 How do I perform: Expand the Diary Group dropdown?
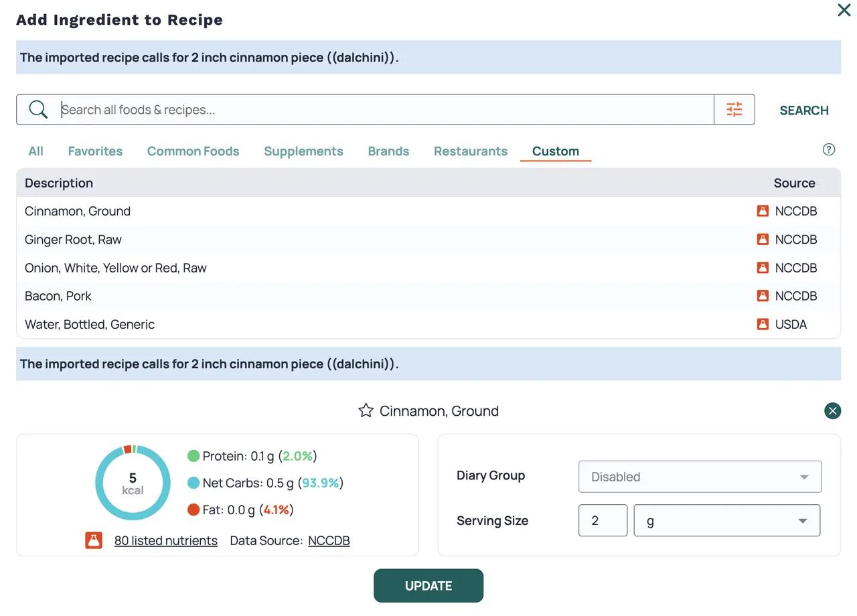(700, 477)
